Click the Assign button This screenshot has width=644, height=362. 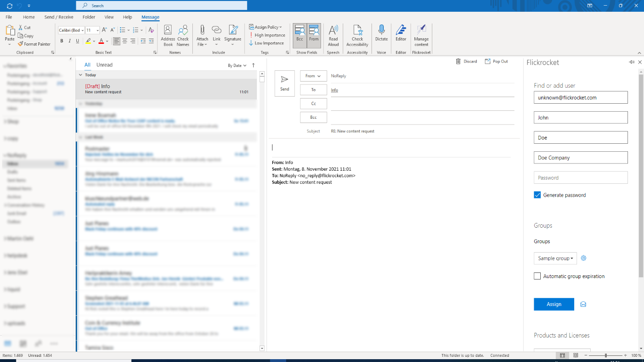coord(554,304)
